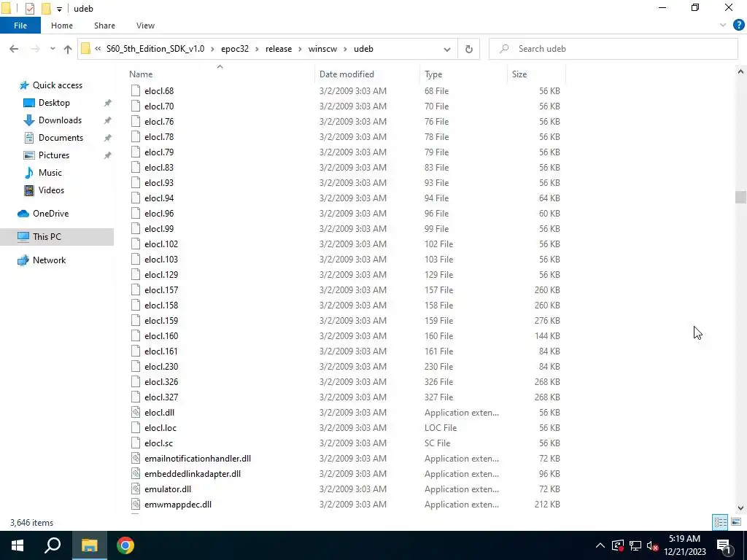Open Music in the navigation pane
The width and height of the screenshot is (747, 560).
pos(50,173)
